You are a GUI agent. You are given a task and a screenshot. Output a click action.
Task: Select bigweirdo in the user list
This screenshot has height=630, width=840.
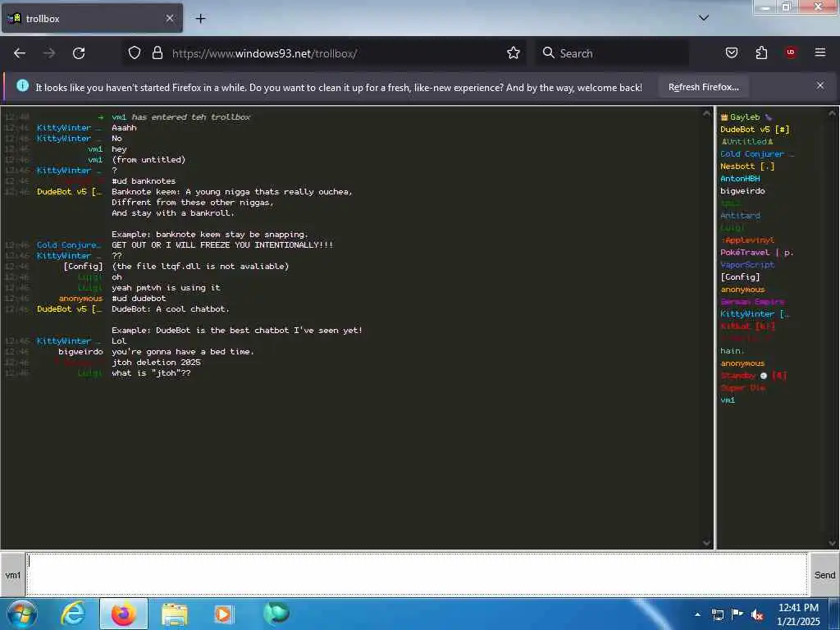click(742, 190)
